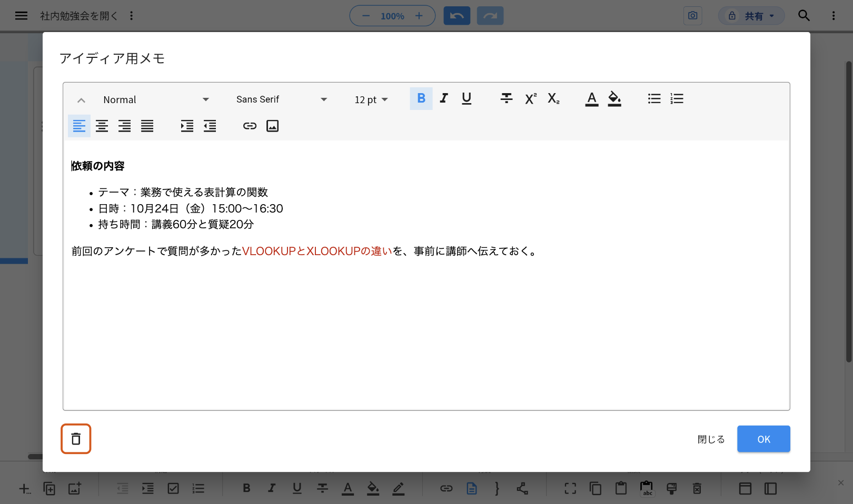Zoom out with the minus button
The width and height of the screenshot is (853, 504).
pos(366,16)
